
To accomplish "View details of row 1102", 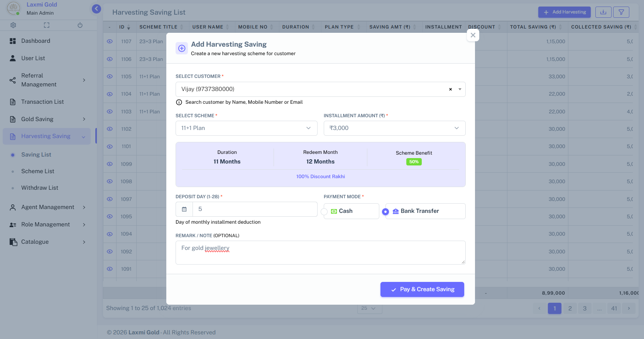I will click(110, 129).
